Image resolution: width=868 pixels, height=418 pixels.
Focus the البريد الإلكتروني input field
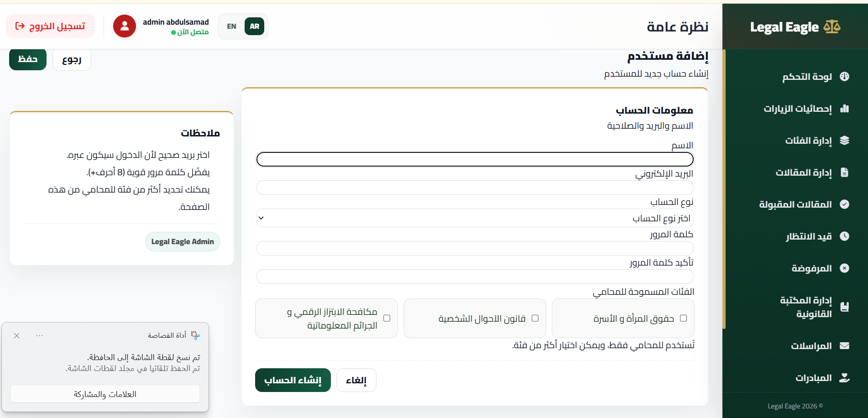tap(475, 188)
